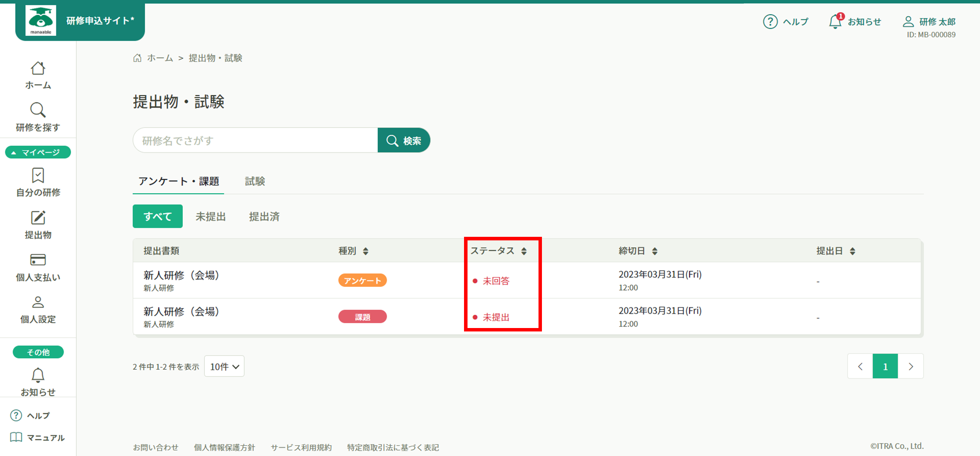Image resolution: width=980 pixels, height=456 pixels.
Task: Sort the table by 種別
Action: 366,251
